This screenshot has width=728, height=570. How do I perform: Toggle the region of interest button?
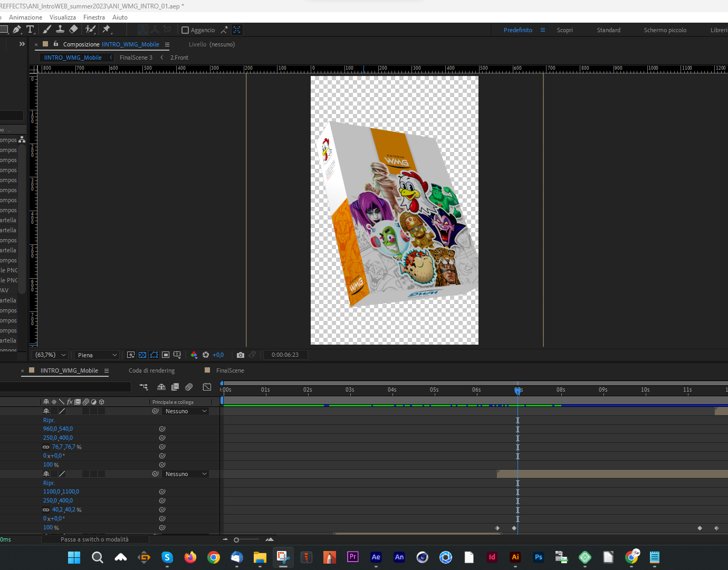click(166, 355)
